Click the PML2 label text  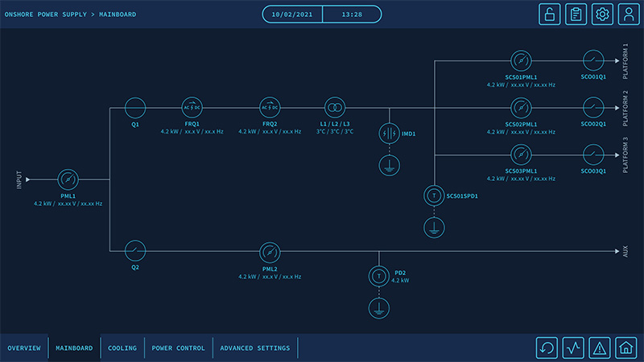[x=270, y=269]
